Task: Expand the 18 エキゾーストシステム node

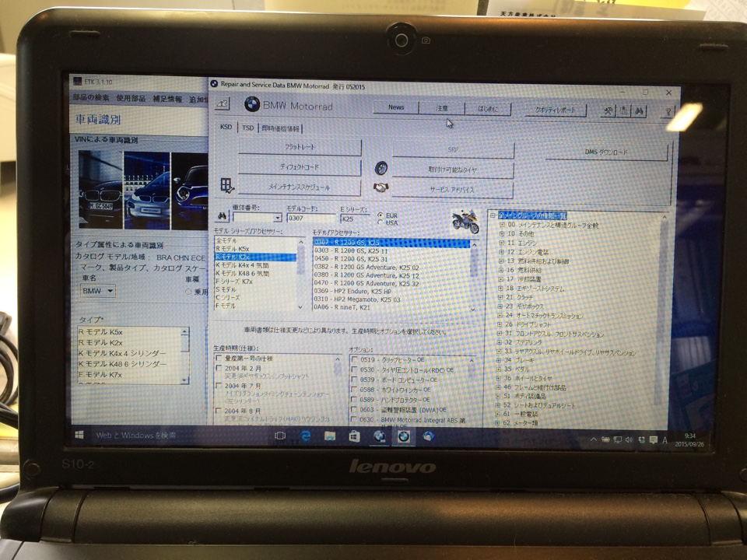Action: click(x=500, y=288)
